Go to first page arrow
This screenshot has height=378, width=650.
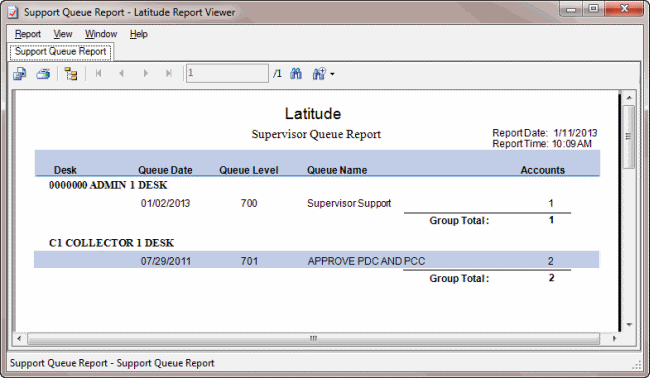(x=98, y=73)
